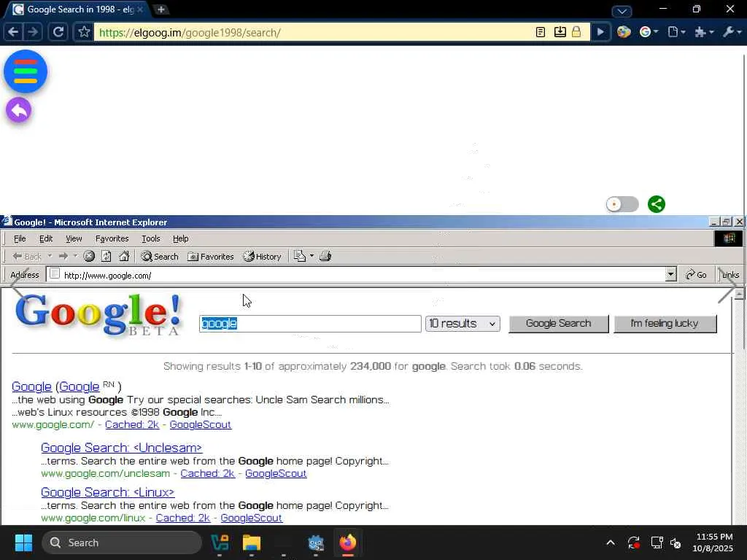Click the IE Back toolbar button

click(x=27, y=256)
